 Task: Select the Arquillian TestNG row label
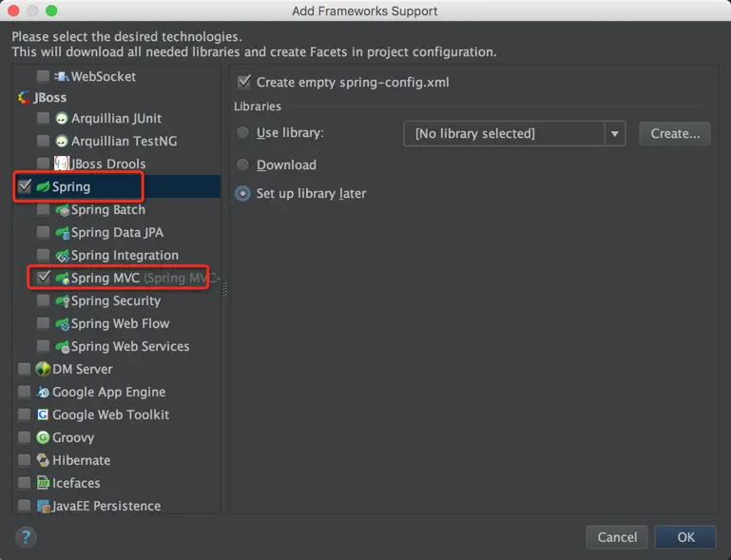click(x=124, y=141)
